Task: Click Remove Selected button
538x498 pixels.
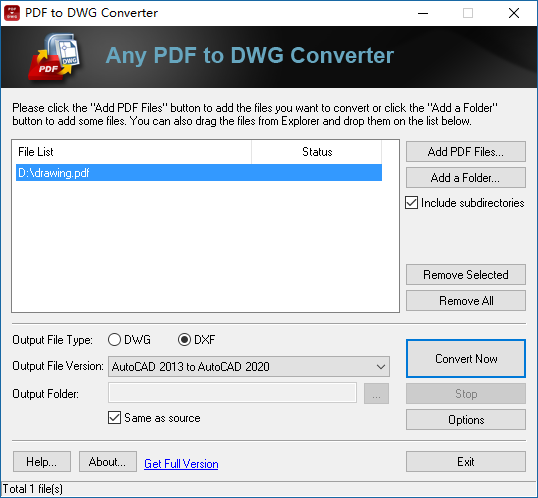Action: click(x=466, y=275)
